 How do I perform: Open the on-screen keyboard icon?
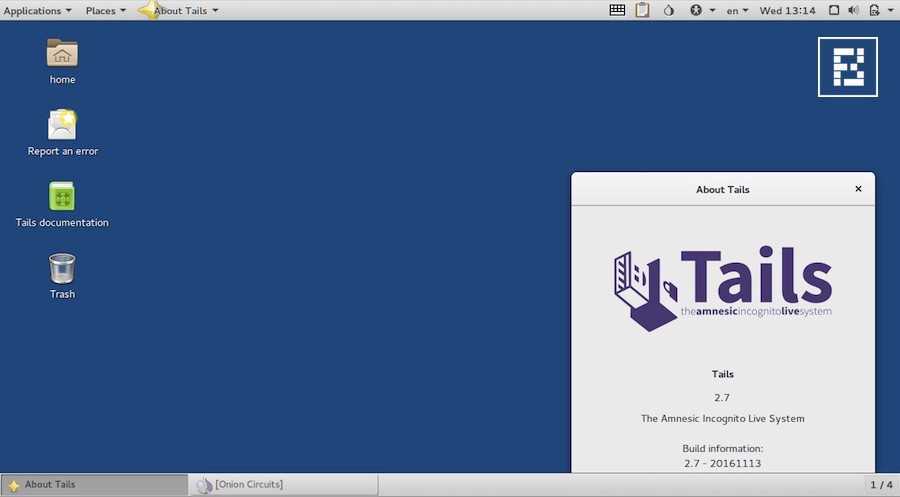click(618, 10)
